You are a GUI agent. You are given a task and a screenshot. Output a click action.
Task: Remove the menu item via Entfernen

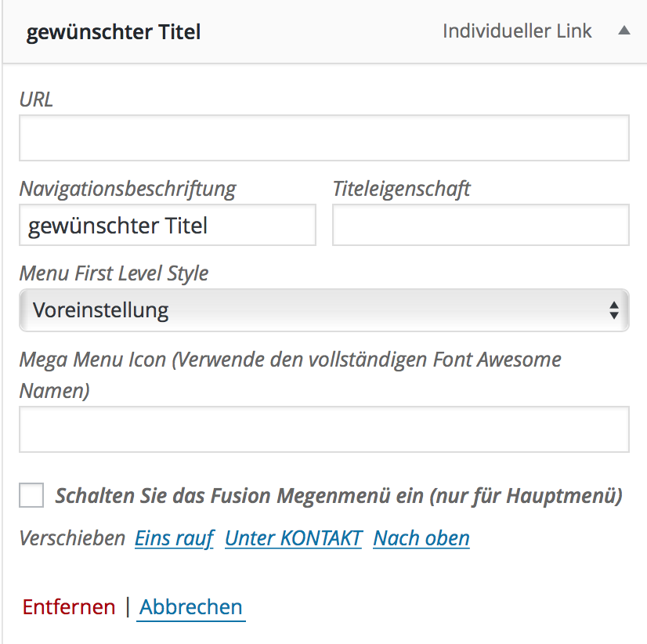pos(69,607)
